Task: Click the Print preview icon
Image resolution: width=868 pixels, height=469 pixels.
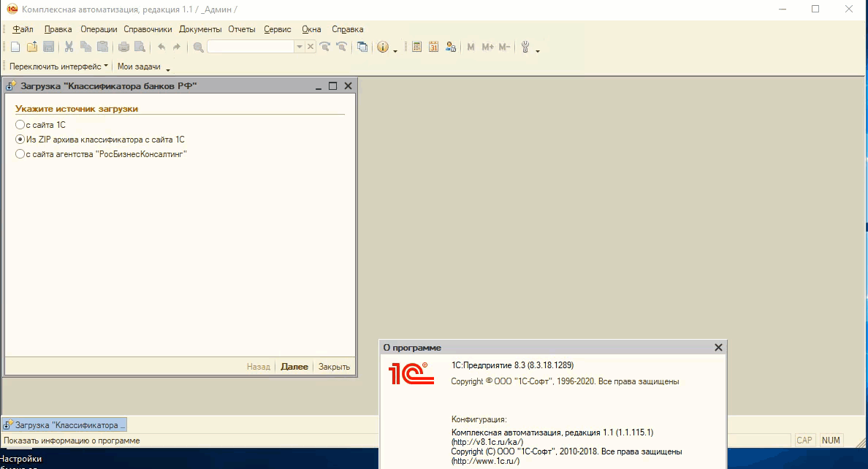Action: coord(140,47)
